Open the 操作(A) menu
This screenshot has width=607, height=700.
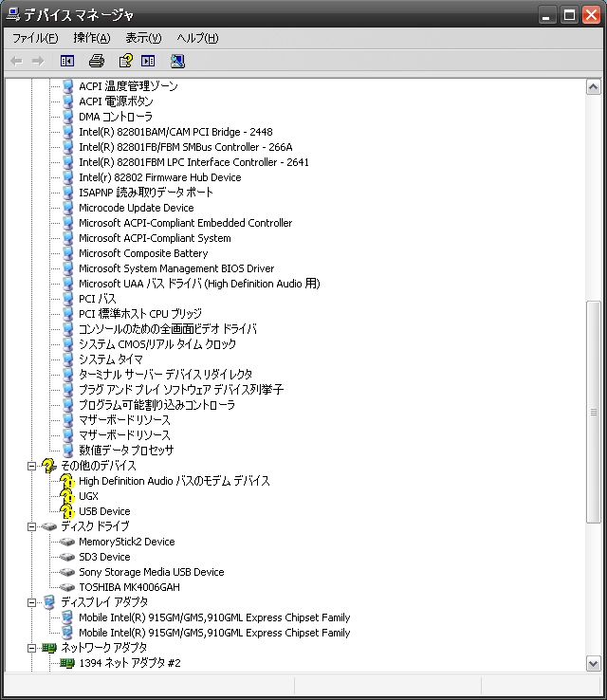click(91, 38)
